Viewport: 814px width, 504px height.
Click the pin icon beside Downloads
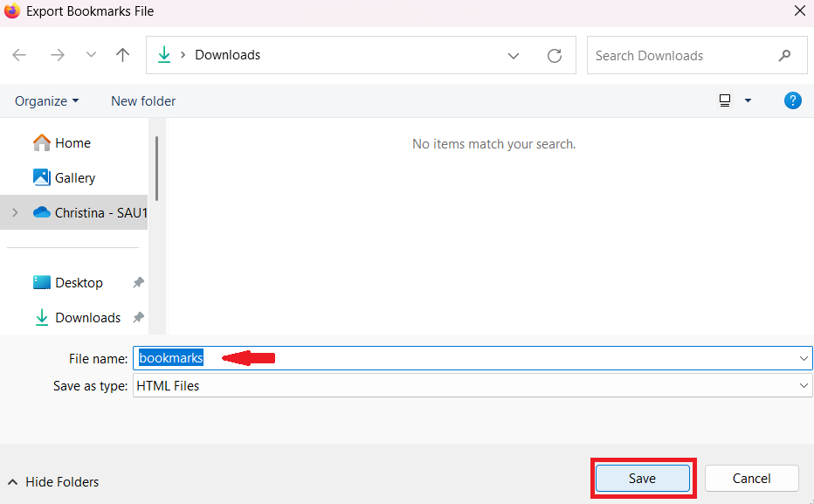tap(138, 317)
